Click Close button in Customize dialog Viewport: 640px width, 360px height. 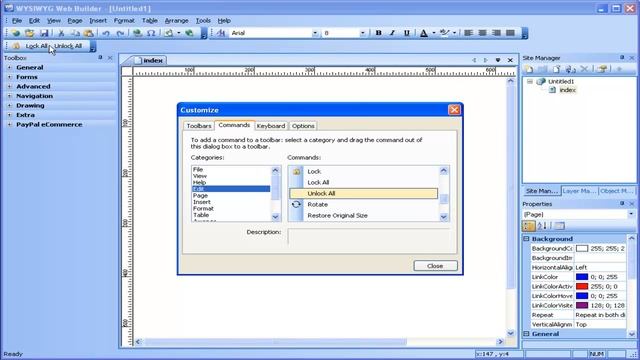click(435, 266)
